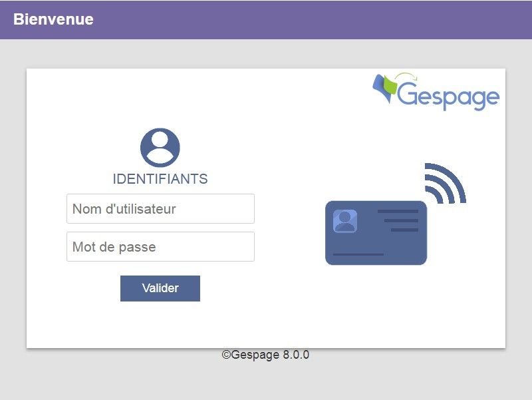Screen dimensions: 532x400
Task: Click the blue ID card icon
Action: [x=376, y=233]
